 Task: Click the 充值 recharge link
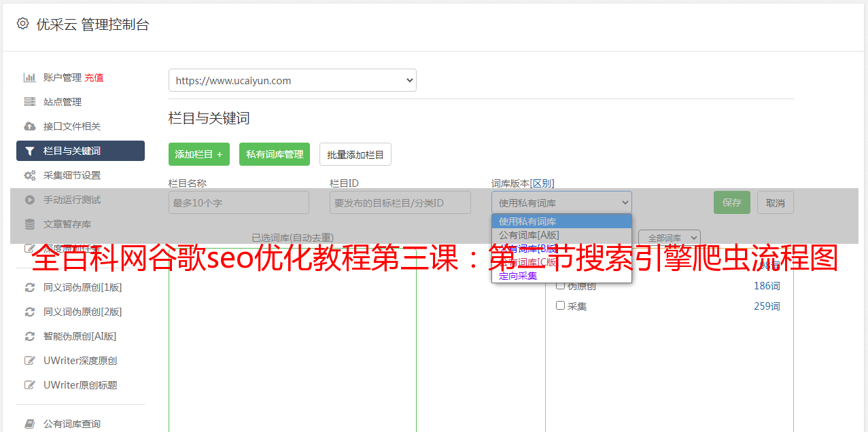(x=94, y=77)
